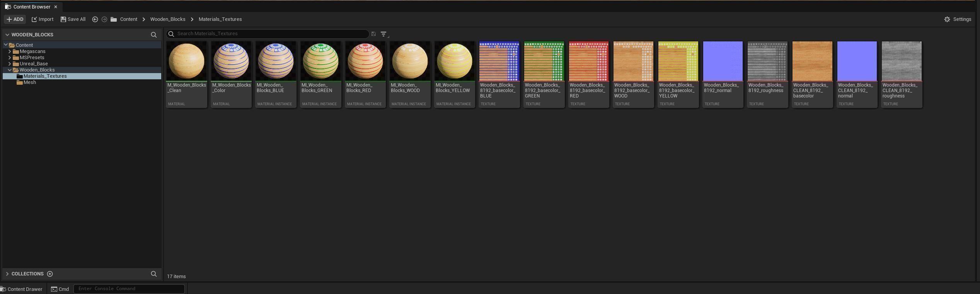Select Wooden_Blocks_8192_normal texture
The image size is (980, 294).
(723, 74)
